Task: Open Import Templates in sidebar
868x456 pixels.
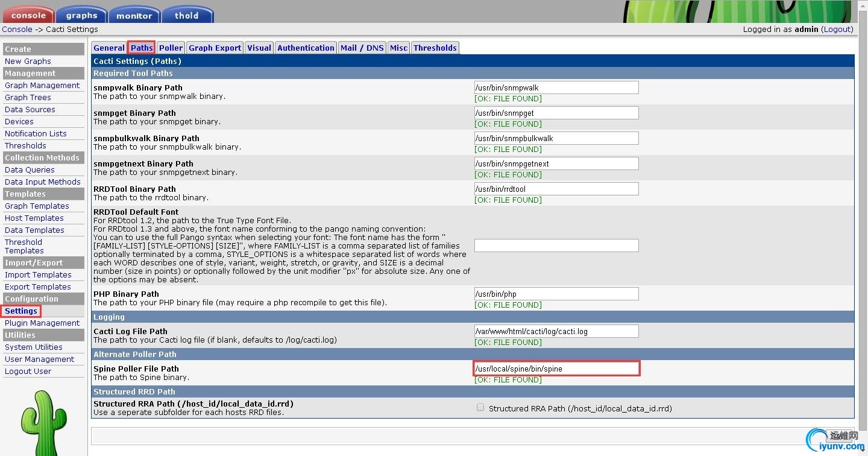Action: click(38, 274)
